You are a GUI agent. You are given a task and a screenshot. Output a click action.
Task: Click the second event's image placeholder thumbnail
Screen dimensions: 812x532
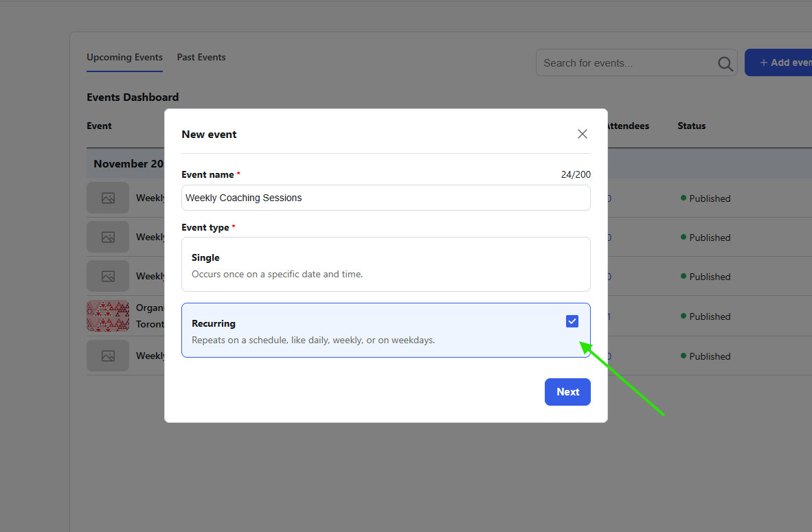[x=108, y=237]
